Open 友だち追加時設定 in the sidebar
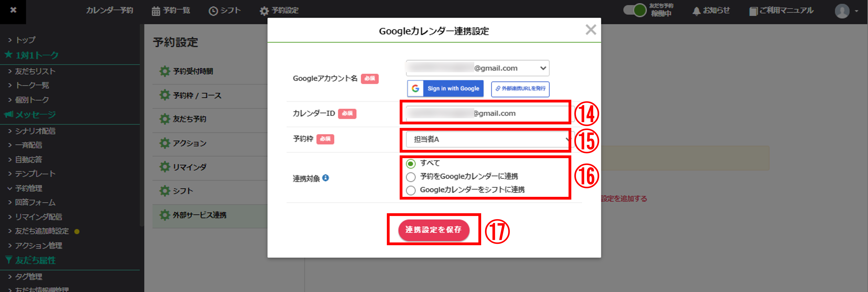Image resolution: width=868 pixels, height=292 pixels. (42, 231)
